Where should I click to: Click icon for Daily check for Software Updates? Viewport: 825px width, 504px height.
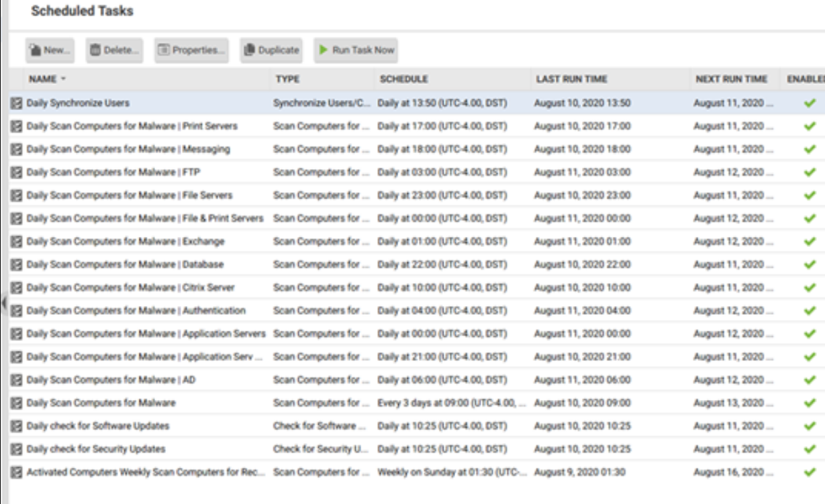17,426
